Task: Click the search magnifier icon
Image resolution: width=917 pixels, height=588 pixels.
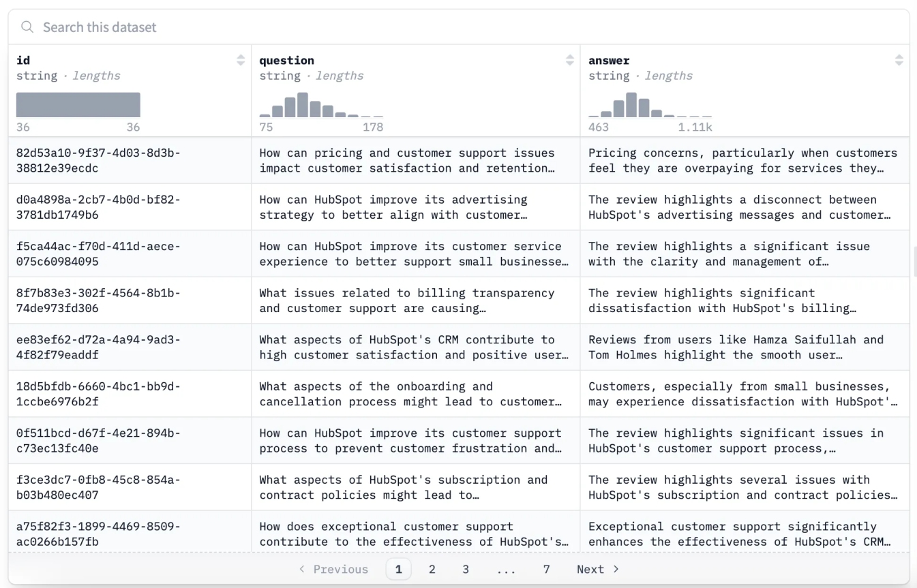Action: (27, 27)
